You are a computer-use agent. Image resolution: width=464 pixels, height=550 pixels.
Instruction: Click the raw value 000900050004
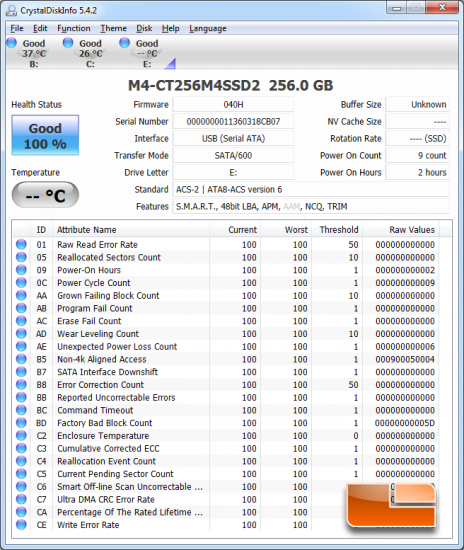click(x=405, y=359)
